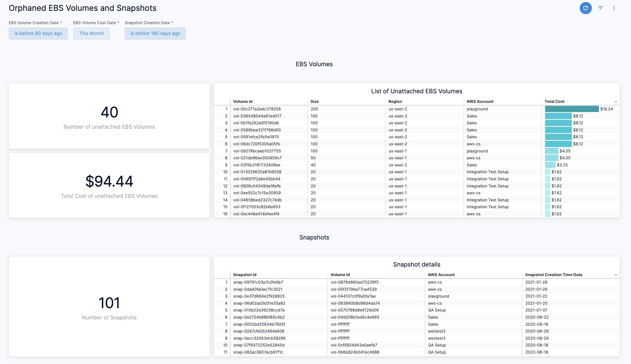Open the This Month cost date filter
This screenshot has width=631, height=364.
coord(91,34)
